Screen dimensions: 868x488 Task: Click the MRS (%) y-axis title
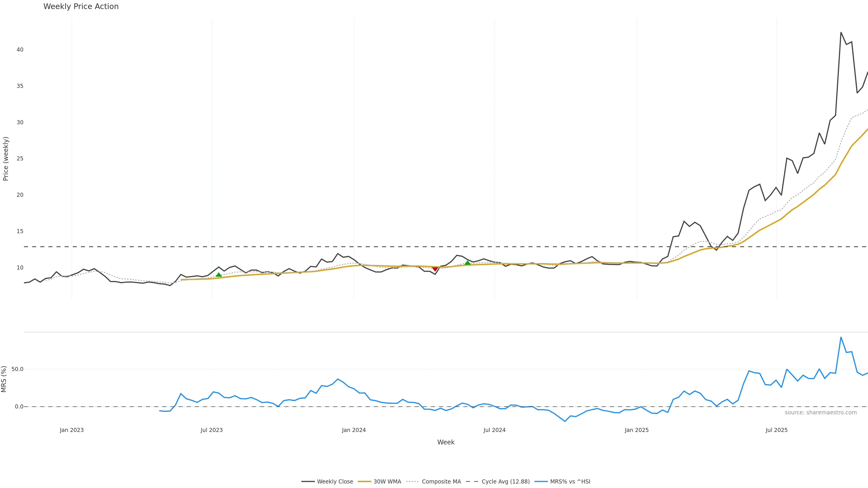click(x=4, y=379)
